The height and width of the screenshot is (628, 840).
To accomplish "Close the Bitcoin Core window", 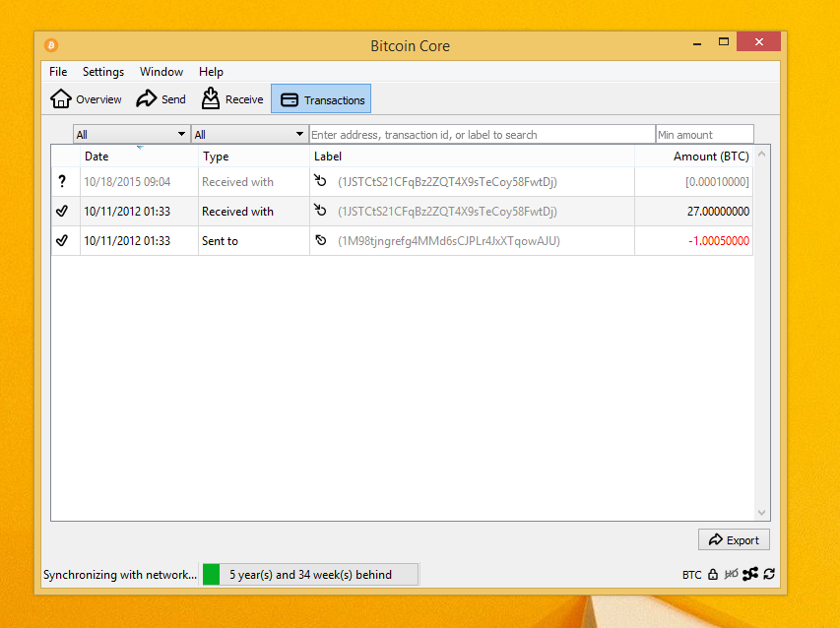I will pyautogui.click(x=758, y=41).
